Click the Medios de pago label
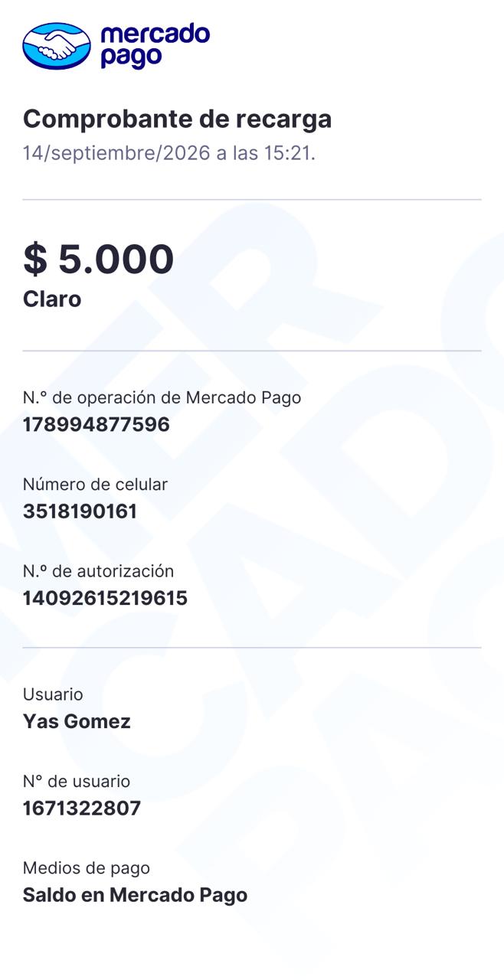The image size is (504, 980). click(x=87, y=868)
